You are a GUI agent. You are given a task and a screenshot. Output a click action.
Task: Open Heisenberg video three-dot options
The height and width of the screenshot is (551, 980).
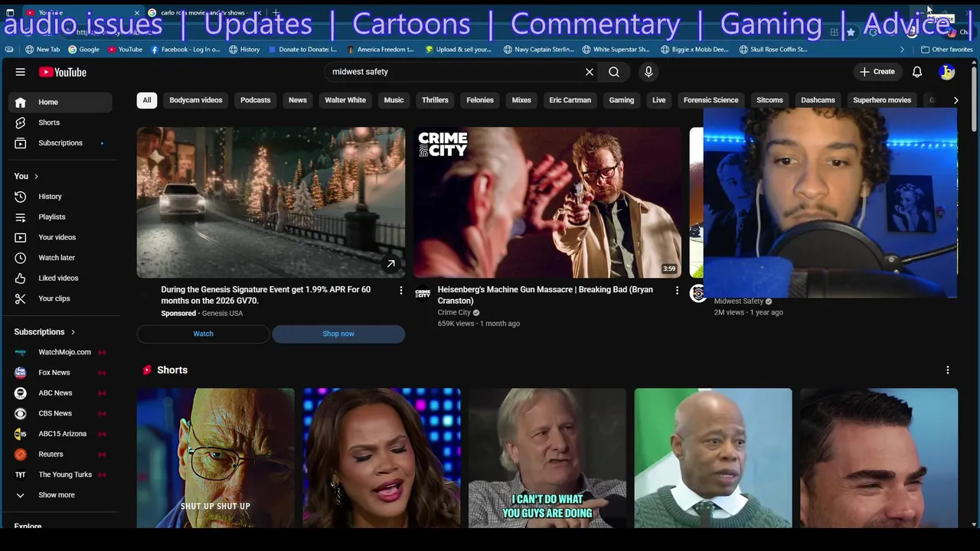point(677,290)
